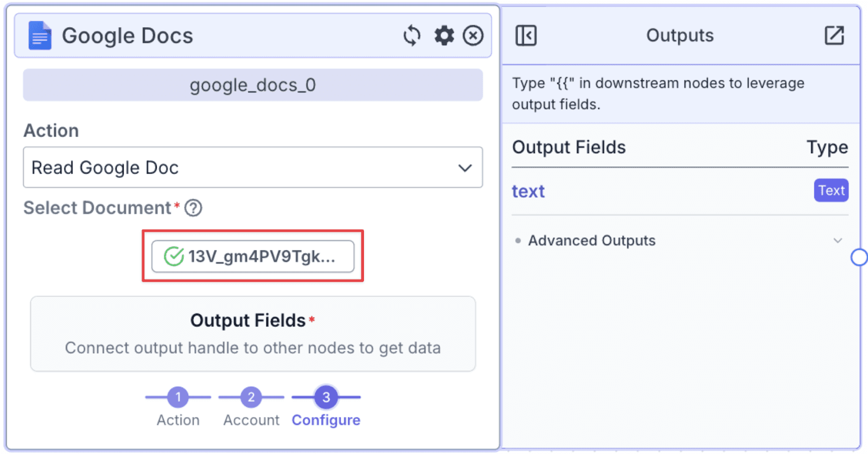Image resolution: width=868 pixels, height=454 pixels.
Task: Open the Action dropdown
Action: 253,167
